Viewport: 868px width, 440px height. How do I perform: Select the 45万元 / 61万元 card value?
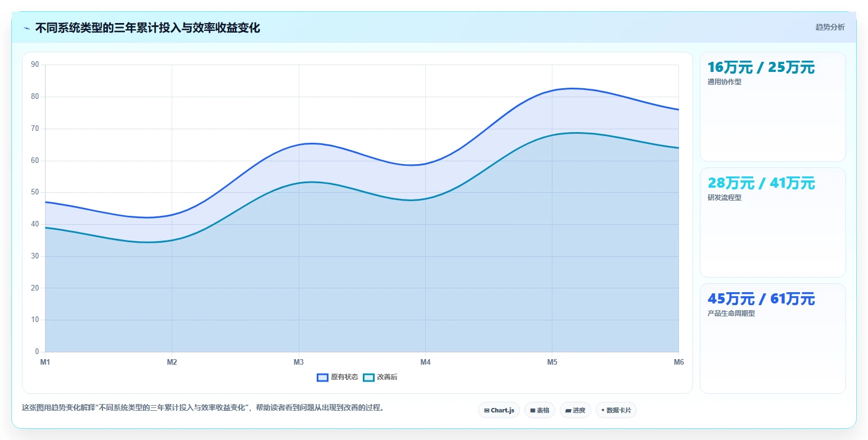click(x=761, y=299)
